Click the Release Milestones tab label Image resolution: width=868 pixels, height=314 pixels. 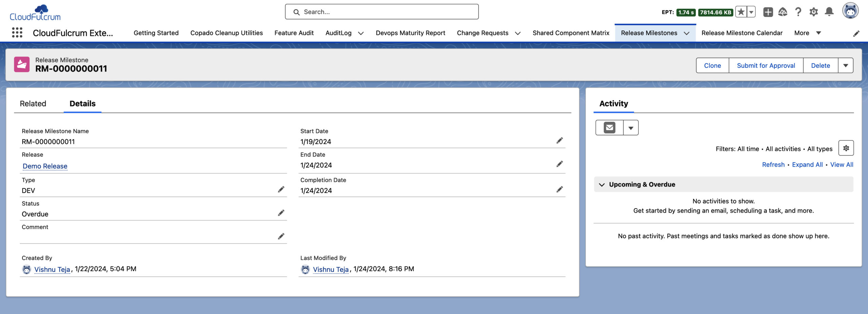point(649,33)
